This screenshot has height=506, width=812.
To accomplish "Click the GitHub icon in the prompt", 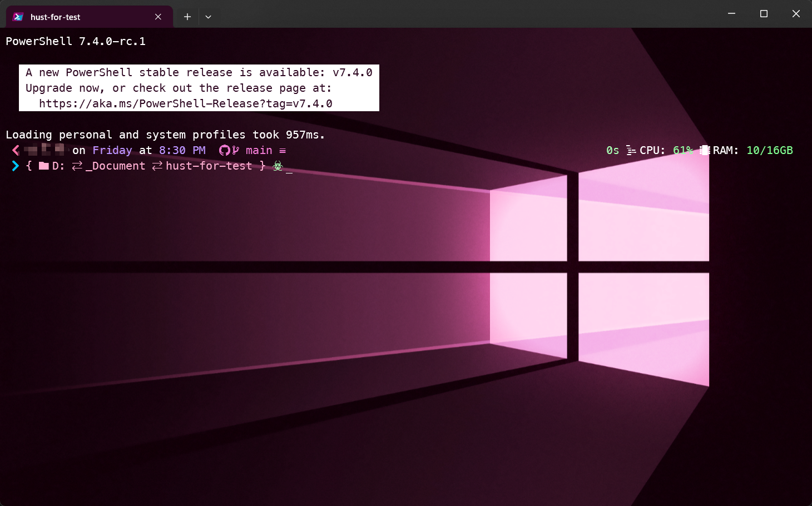I will point(225,150).
